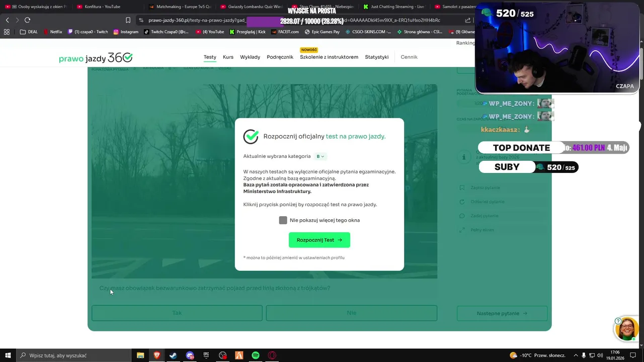Switch to 'Just Chatting Streaming' tab
Viewport: 644px width, 362px height.
pos(395,7)
